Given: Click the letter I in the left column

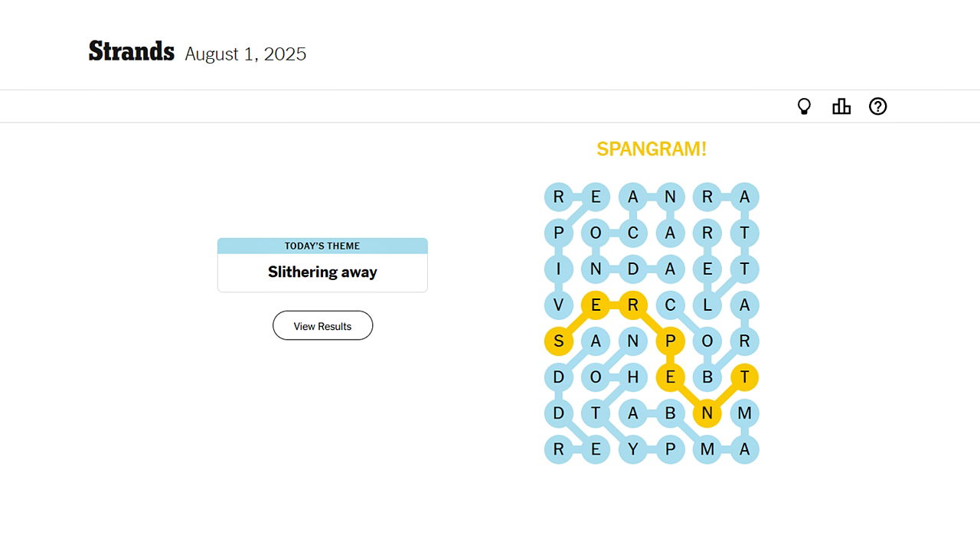Looking at the screenshot, I should click(x=559, y=269).
